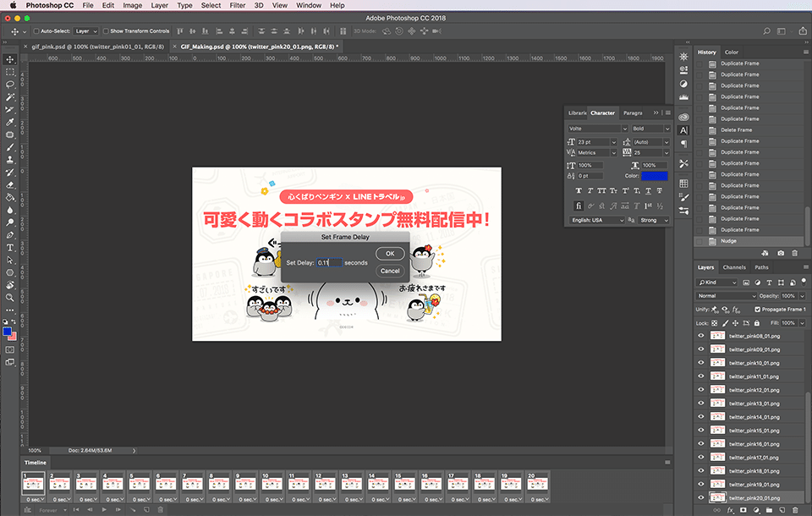
Task: Select frame 10 thumbnail in Timeline
Action: coord(272,483)
